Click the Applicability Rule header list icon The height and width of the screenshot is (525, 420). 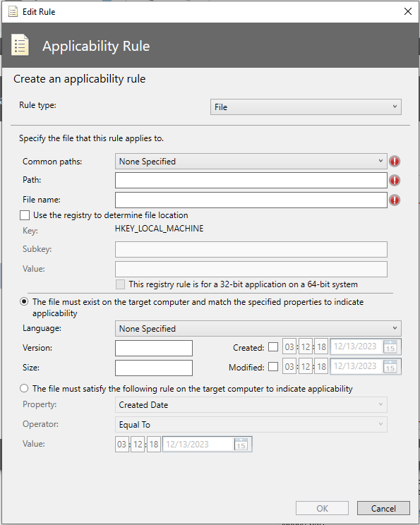click(x=20, y=45)
